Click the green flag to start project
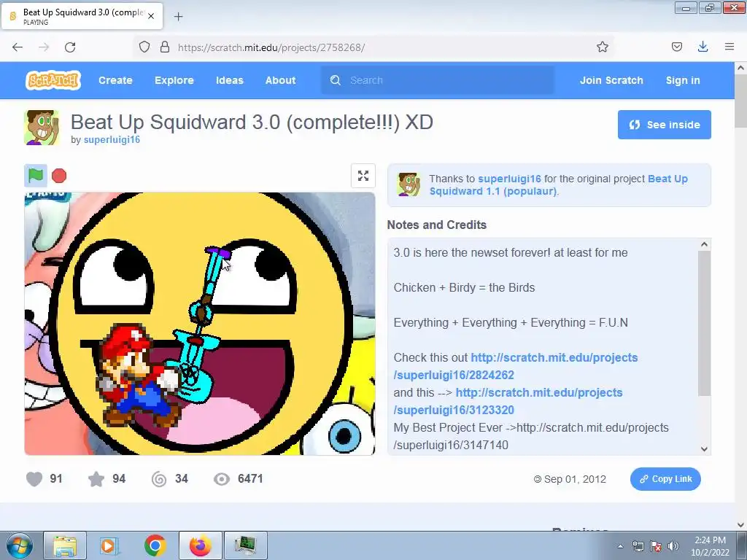This screenshot has height=560, width=747. pyautogui.click(x=36, y=176)
